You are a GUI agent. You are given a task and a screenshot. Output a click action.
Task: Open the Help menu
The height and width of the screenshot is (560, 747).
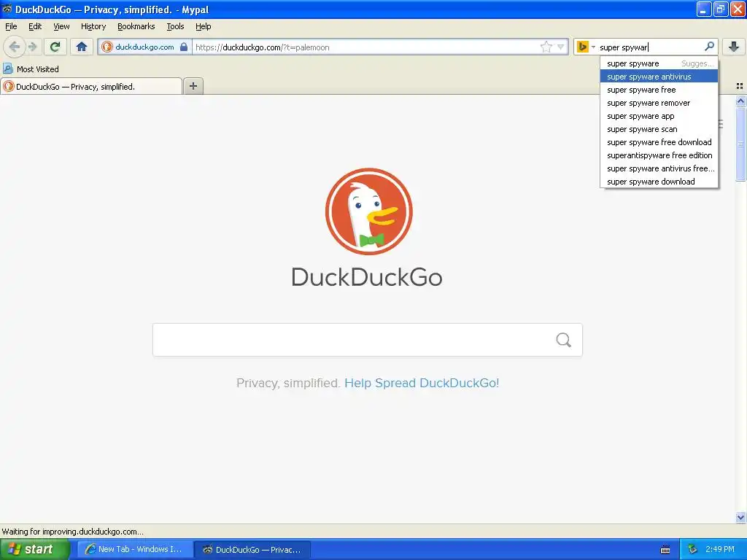203,26
